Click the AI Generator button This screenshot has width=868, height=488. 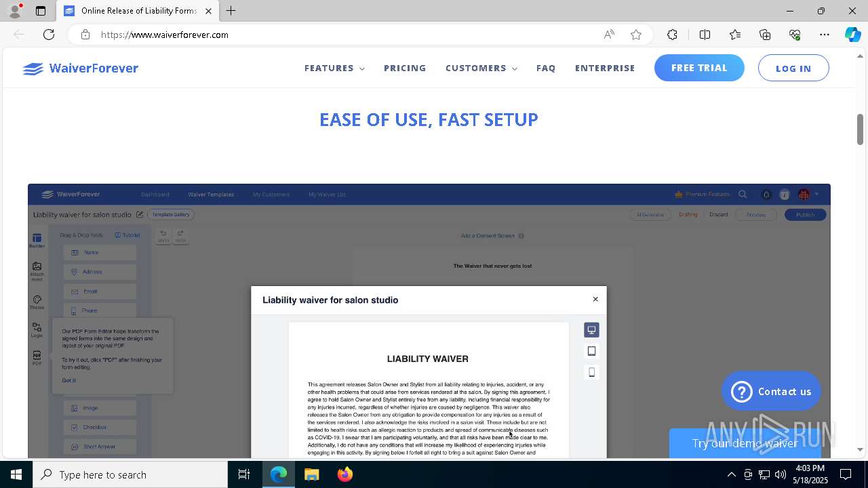pos(650,215)
